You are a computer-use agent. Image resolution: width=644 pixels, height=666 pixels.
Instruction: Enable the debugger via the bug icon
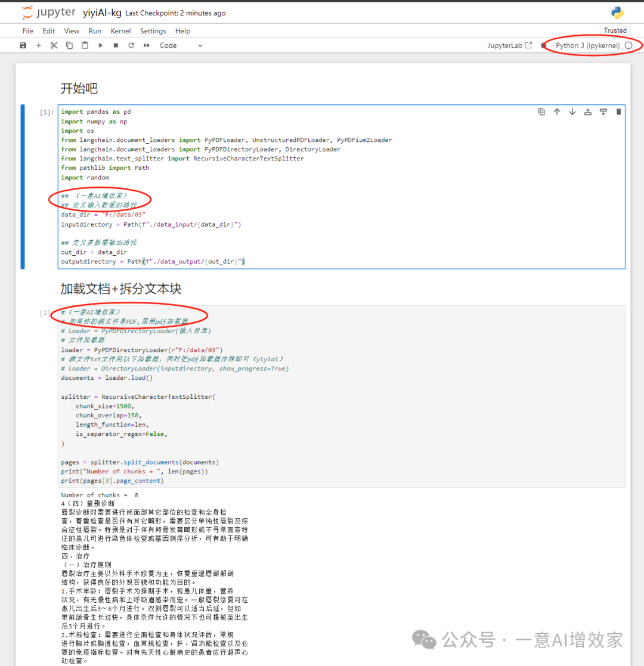pos(543,45)
